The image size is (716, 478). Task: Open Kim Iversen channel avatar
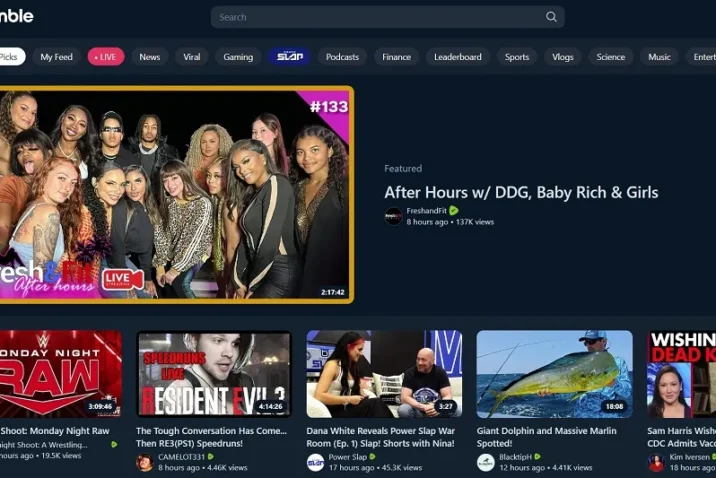pyautogui.click(x=656, y=462)
